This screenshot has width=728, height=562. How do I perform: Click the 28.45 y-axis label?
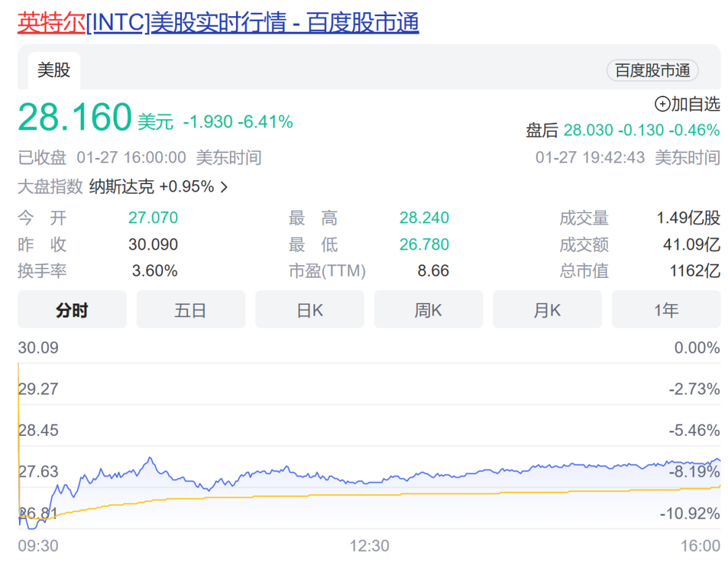pyautogui.click(x=38, y=430)
